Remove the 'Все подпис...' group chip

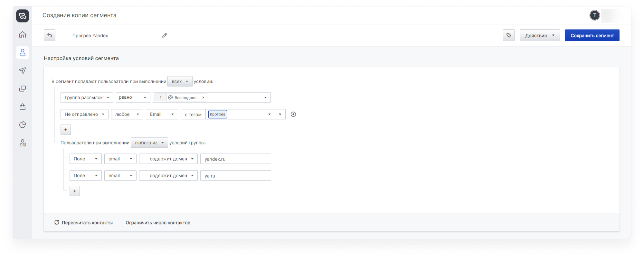(203, 97)
